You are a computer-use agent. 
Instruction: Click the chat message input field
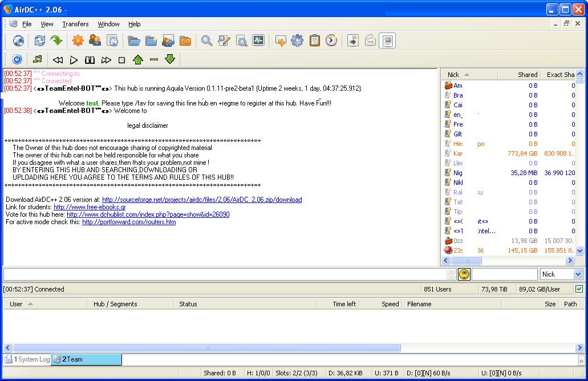[x=226, y=274]
